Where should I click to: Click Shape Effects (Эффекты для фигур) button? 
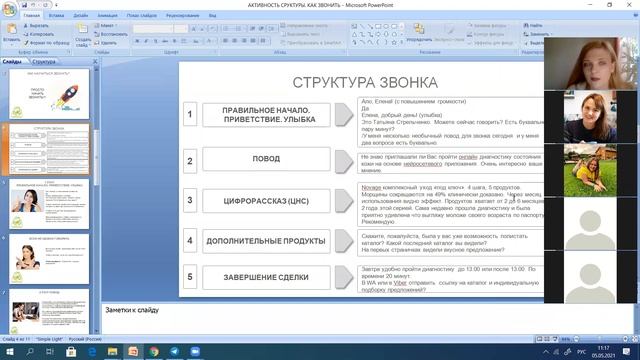(490, 43)
